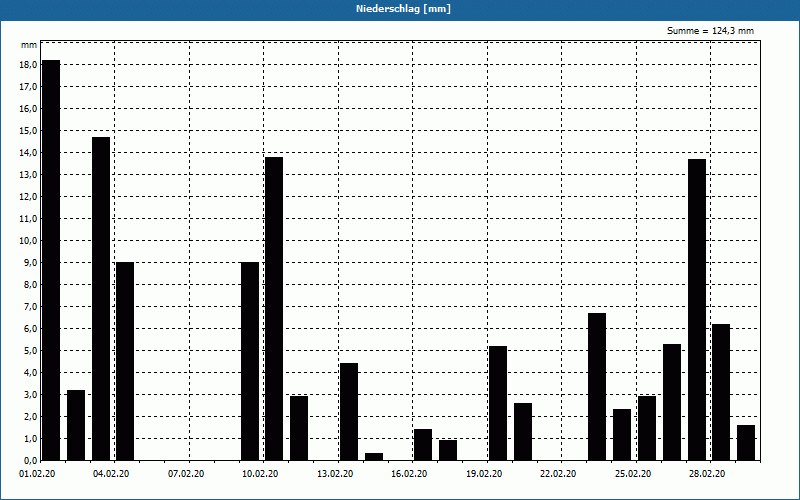Select the 'Summe = 124,3 mm' total label
800x500 pixels.
710,31
